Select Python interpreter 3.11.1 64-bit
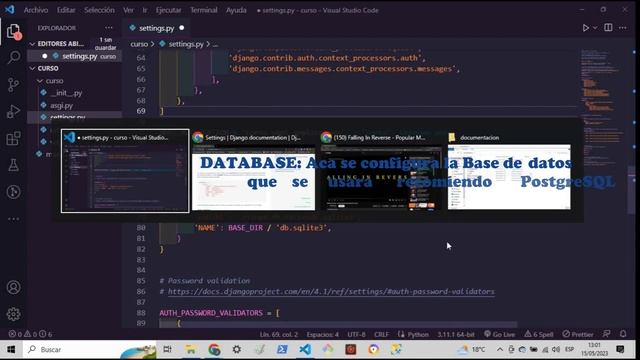Viewport: 640px width, 360px height. 456,334
